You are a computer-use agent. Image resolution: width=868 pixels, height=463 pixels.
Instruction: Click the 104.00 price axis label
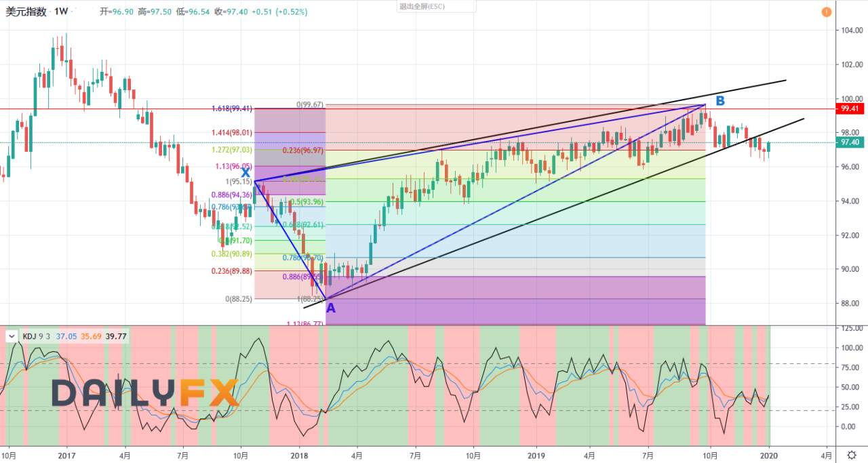tap(851, 31)
